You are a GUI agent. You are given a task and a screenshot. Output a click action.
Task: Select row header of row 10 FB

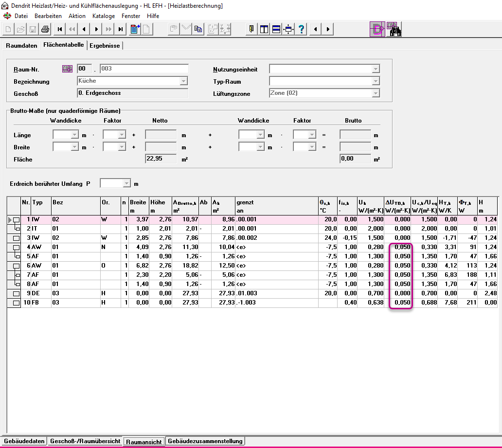(x=14, y=303)
